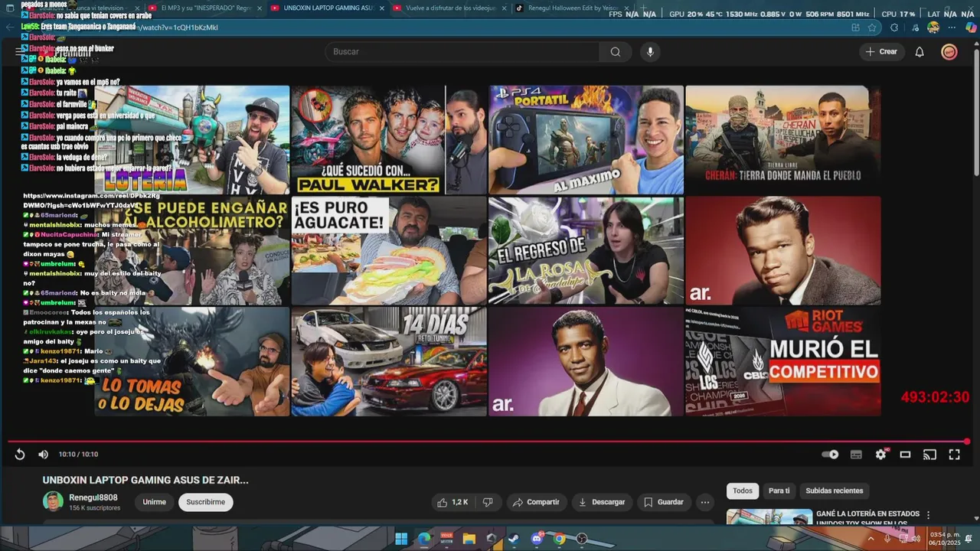Click the Compartir share button
980x551 pixels.
tap(535, 502)
